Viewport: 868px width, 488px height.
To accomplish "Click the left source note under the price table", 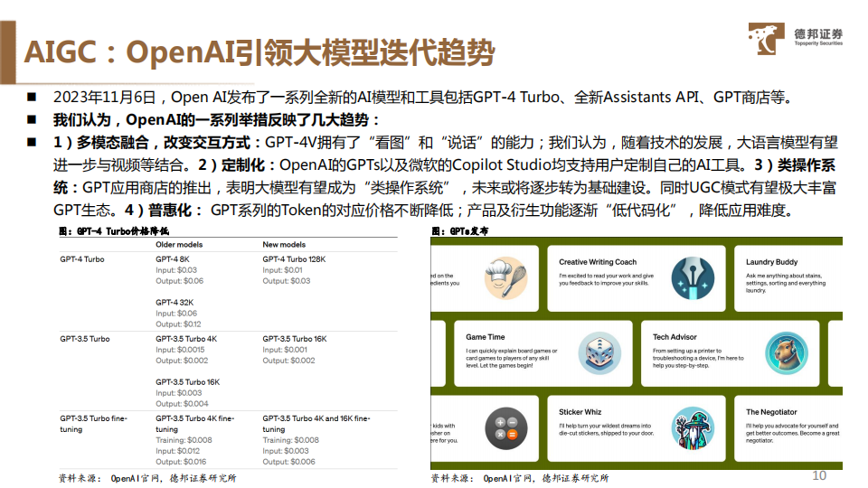I will tap(147, 478).
